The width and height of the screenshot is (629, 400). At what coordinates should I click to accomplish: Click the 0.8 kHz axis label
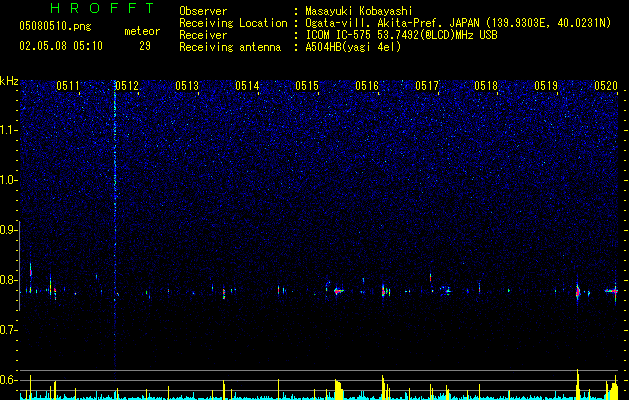pyautogui.click(x=8, y=280)
